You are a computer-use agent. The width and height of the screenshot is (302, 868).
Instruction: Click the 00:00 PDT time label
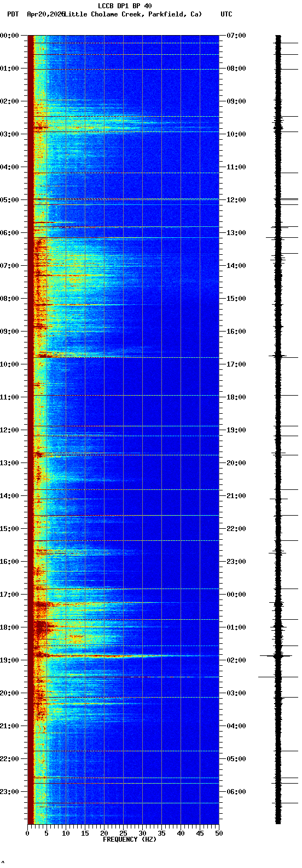[10, 36]
